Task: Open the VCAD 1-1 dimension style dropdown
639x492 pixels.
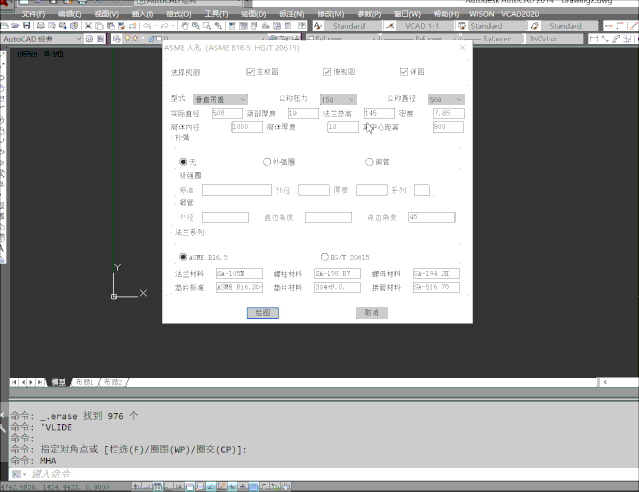Action: click(x=426, y=26)
